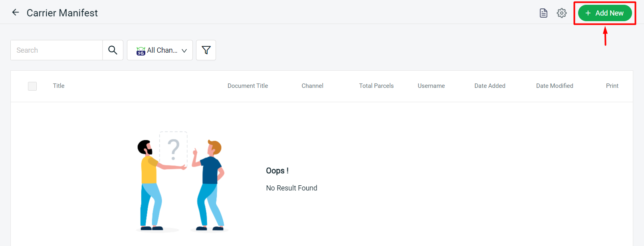Open the document icon next to settings
The width and height of the screenshot is (644, 246).
pos(543,13)
